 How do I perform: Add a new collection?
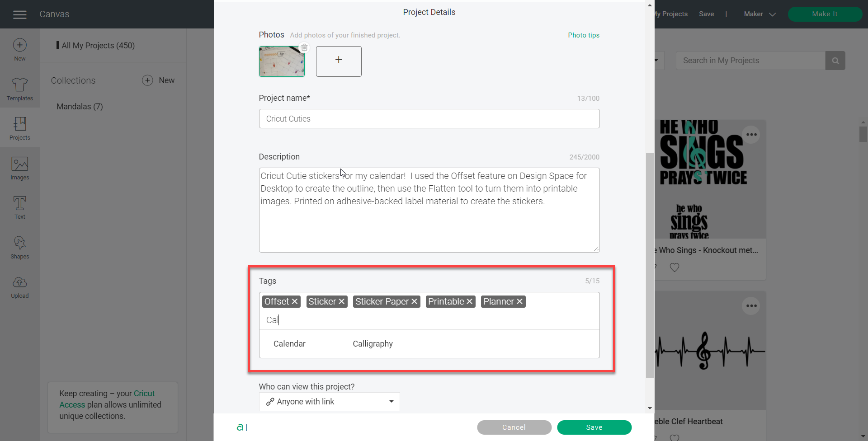tap(158, 80)
